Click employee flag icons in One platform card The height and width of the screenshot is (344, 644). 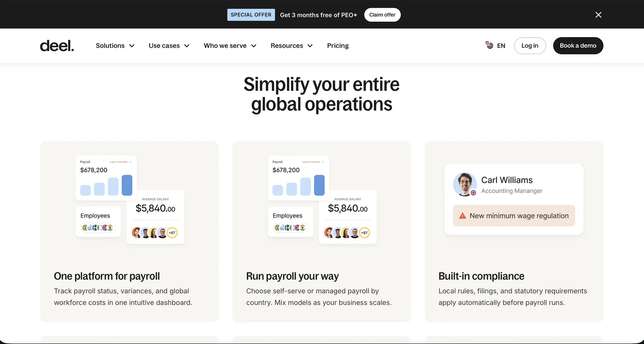[98, 228]
